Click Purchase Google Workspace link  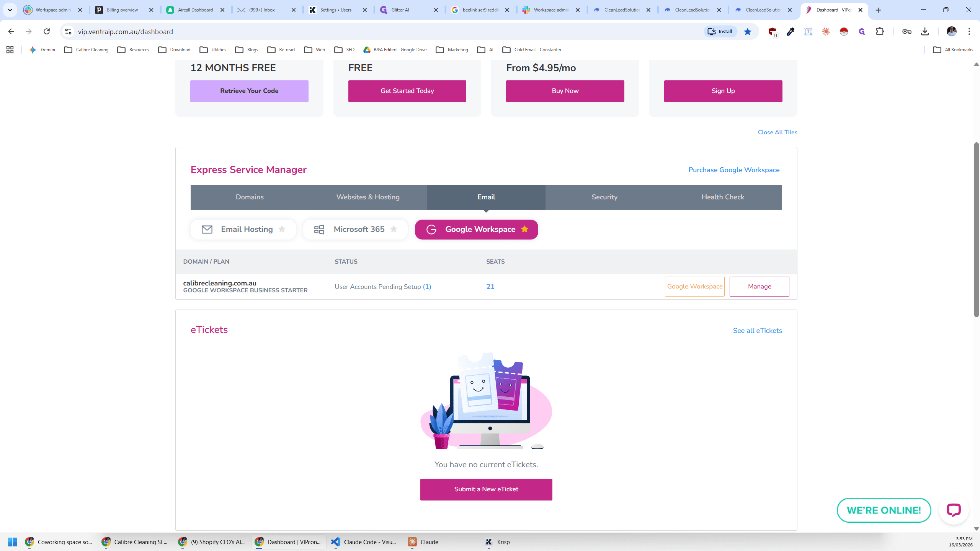[x=734, y=170]
